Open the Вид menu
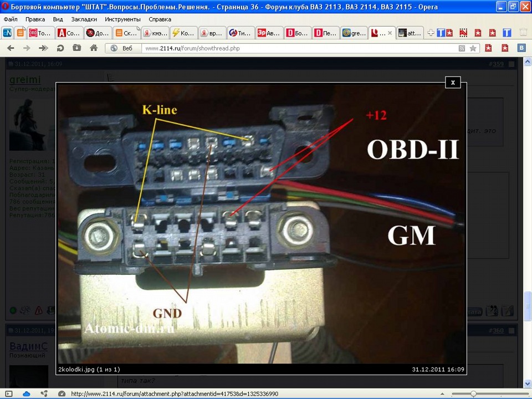Screen dimensions: 532x399 (58, 19)
